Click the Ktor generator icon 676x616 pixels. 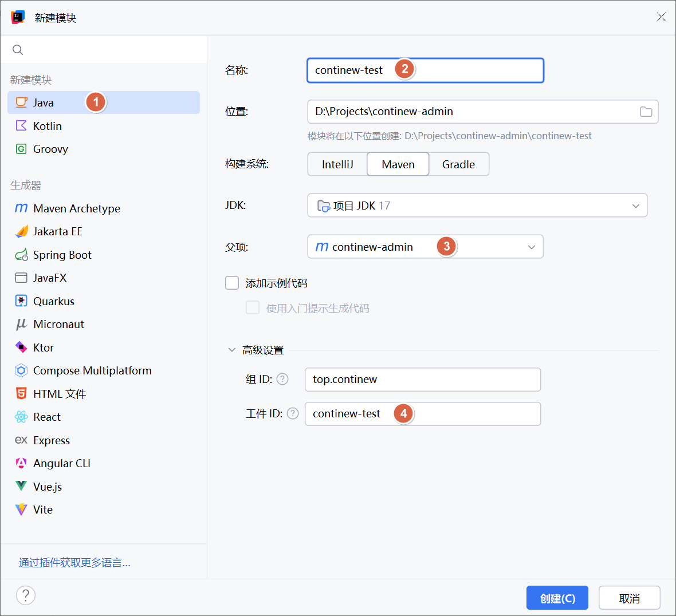pyautogui.click(x=21, y=347)
